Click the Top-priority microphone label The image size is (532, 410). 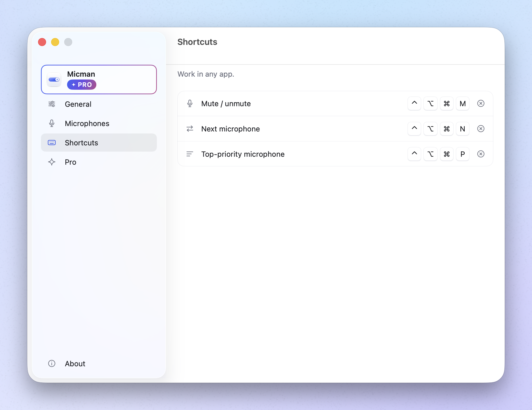(x=243, y=154)
